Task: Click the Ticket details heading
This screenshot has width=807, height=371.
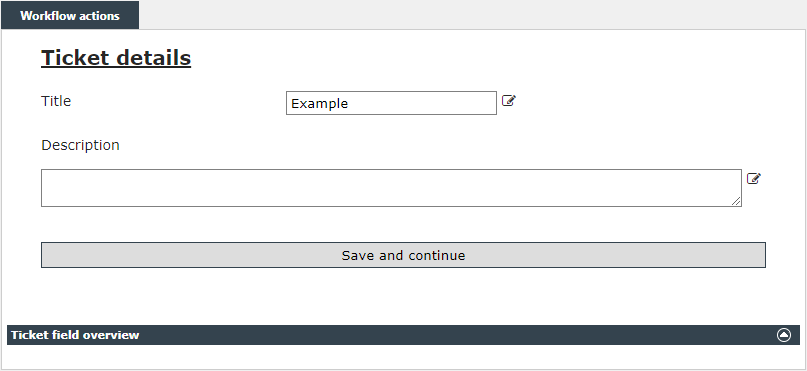Action: (x=116, y=58)
